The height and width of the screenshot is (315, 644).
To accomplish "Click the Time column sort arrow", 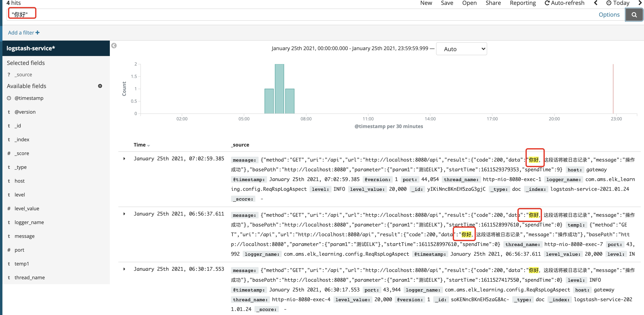I will click(x=149, y=146).
